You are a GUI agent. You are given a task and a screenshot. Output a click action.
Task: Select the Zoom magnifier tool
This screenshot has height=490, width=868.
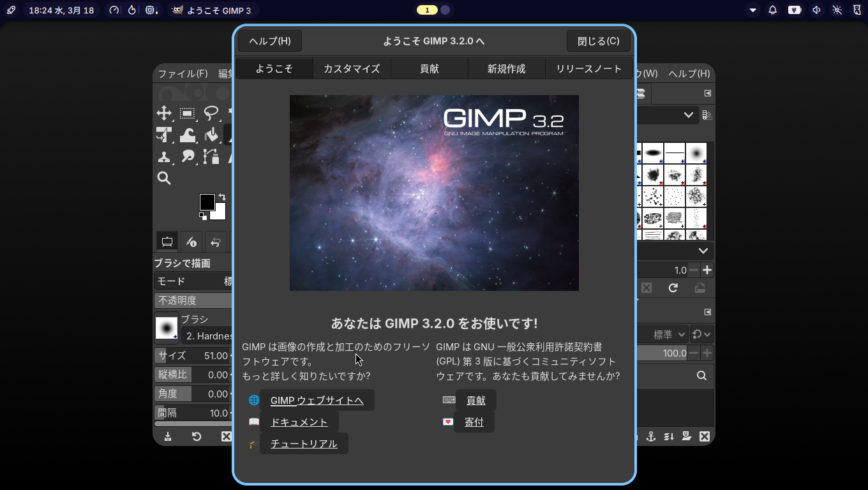pyautogui.click(x=164, y=178)
